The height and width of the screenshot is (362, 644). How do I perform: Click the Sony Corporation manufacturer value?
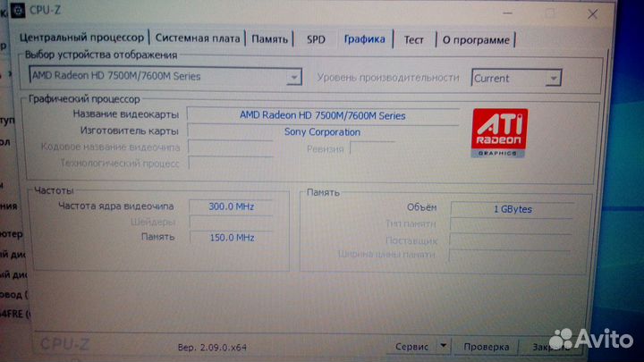tap(322, 132)
